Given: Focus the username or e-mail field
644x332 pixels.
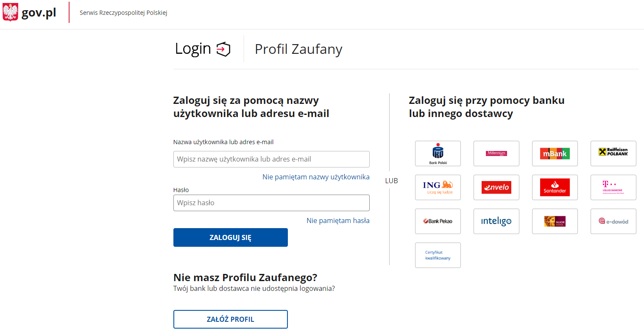Looking at the screenshot, I should 271,159.
